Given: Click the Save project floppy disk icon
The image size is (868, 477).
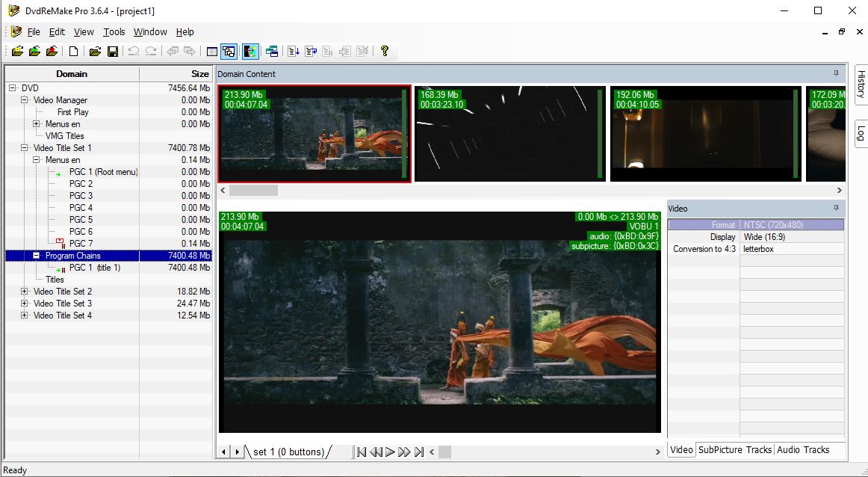Looking at the screenshot, I should click(113, 52).
